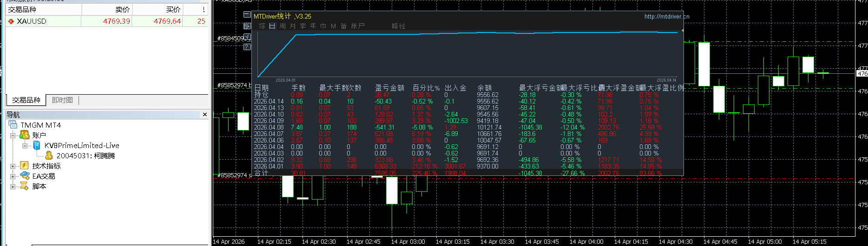
Task: Switch to the 交易品种 bottom tab
Action: click(26, 100)
